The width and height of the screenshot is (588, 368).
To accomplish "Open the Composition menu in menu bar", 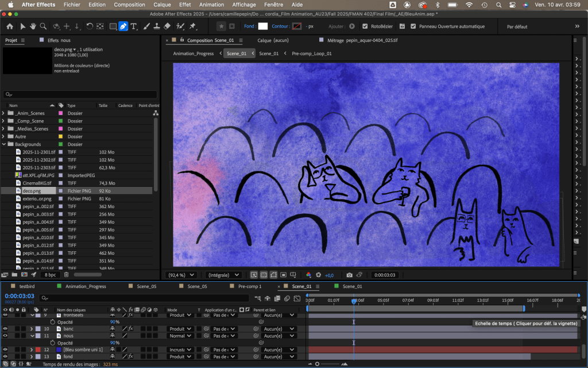I will point(129,5).
